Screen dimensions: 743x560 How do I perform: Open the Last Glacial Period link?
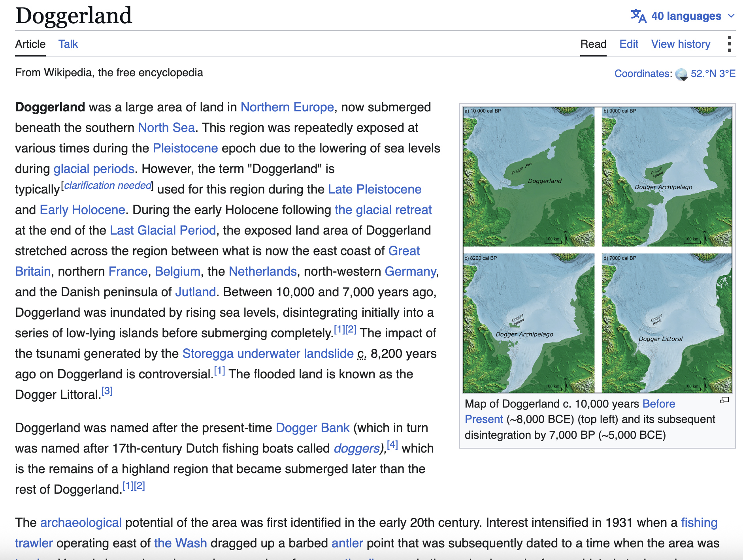(x=163, y=230)
